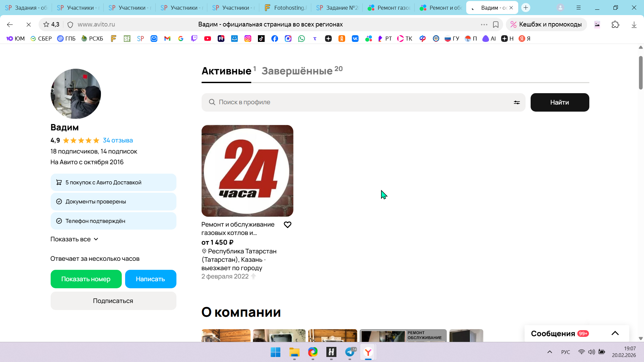This screenshot has width=644, height=362.
Task: Click the browser bookmark icon
Action: [496, 24]
